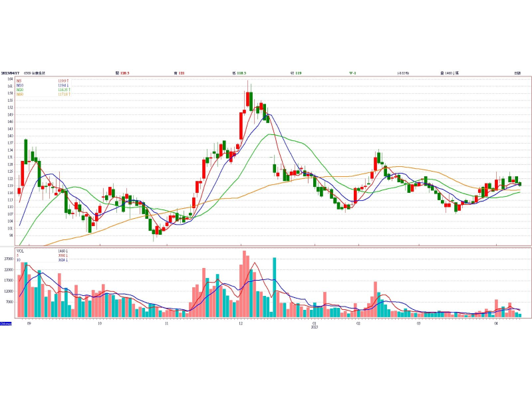Click the 09 month marker on time axis

coord(28,323)
